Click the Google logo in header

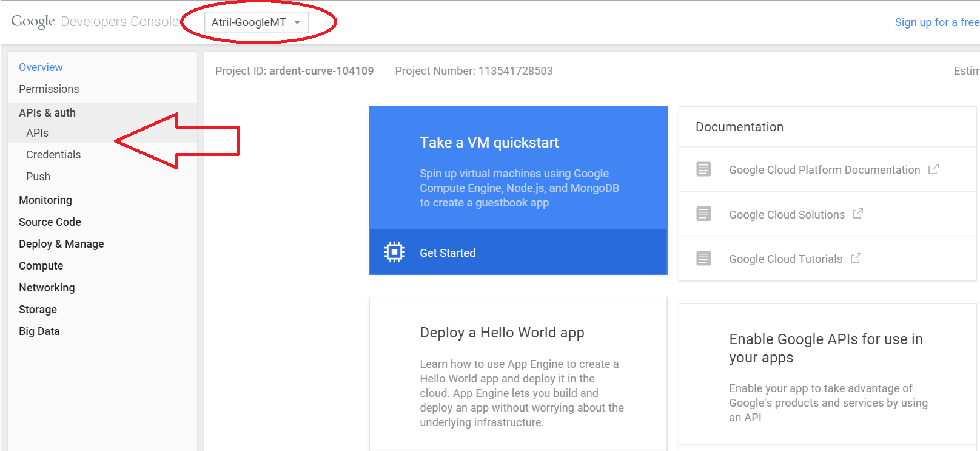(33, 21)
